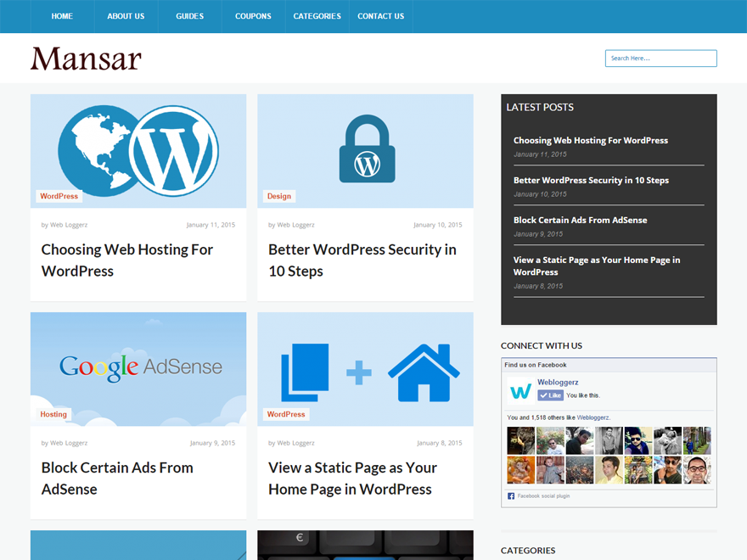Open 'Choosing Web Hosting For WordPress' post
747x560 pixels.
pos(126,260)
